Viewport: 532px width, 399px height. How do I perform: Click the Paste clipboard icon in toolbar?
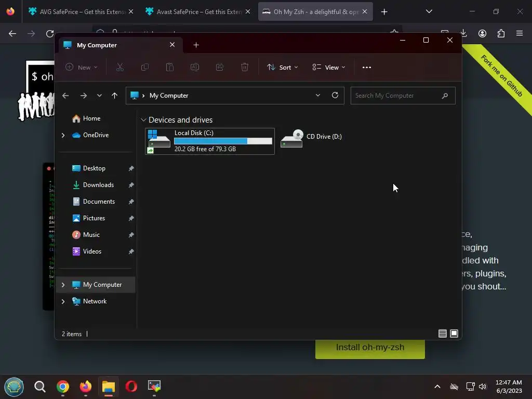170,67
